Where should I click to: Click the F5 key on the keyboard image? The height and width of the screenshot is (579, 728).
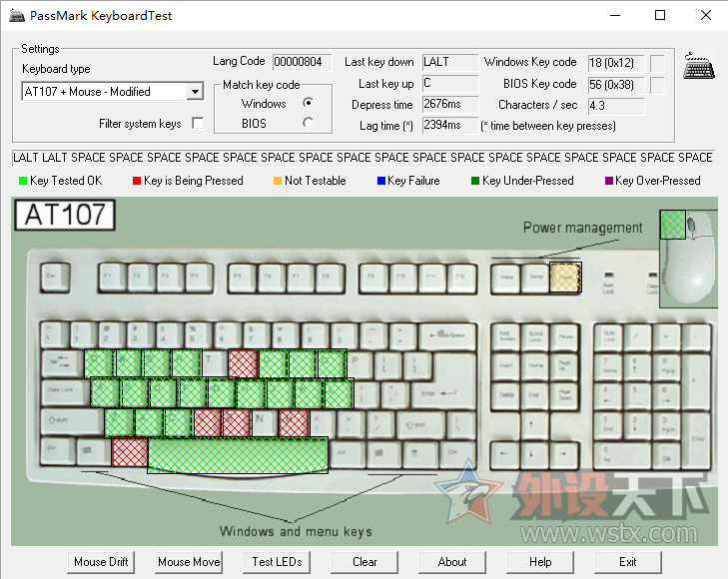(x=242, y=278)
